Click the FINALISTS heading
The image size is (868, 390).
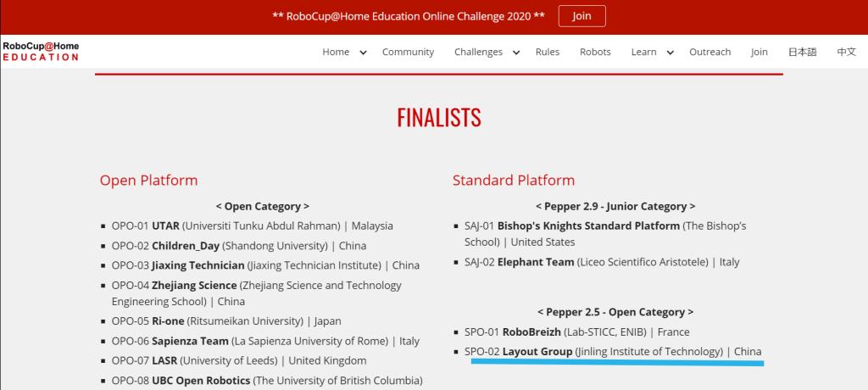tap(439, 118)
